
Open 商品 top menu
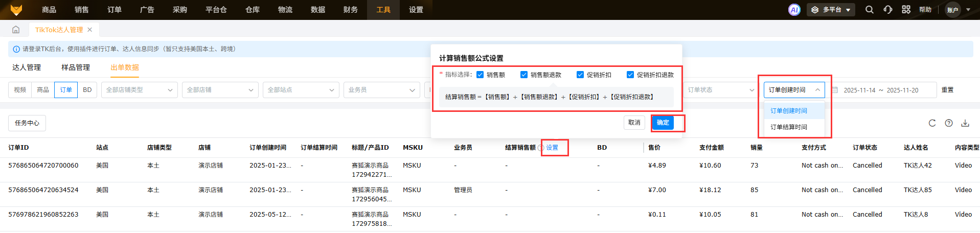[x=49, y=10]
